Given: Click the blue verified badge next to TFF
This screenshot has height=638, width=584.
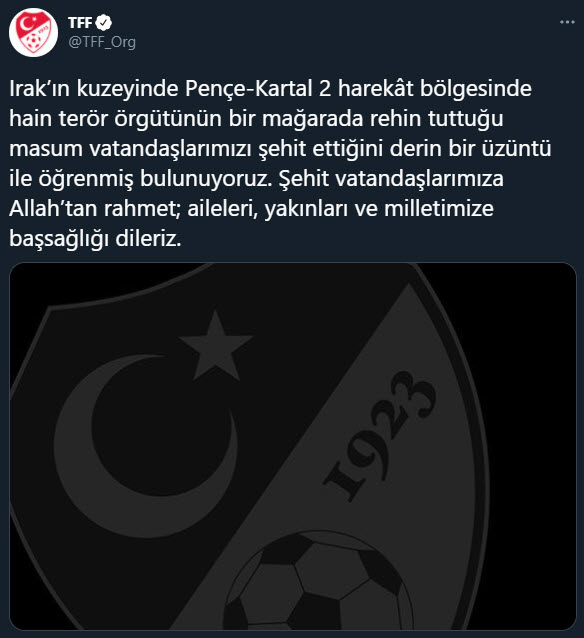Looking at the screenshot, I should [x=104, y=23].
